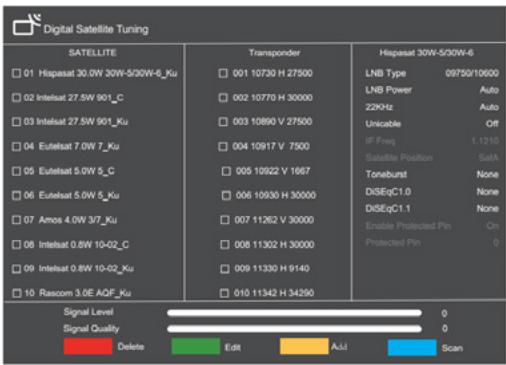This screenshot has width=506, height=365.
Task: Select satellite name Amos 4.0W 3/7_Ku
Action: point(78,220)
